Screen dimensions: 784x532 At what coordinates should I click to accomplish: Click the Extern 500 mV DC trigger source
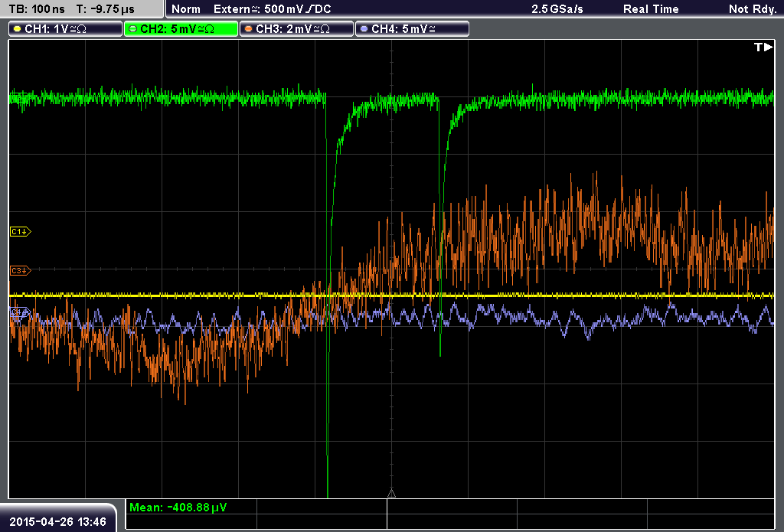click(272, 9)
